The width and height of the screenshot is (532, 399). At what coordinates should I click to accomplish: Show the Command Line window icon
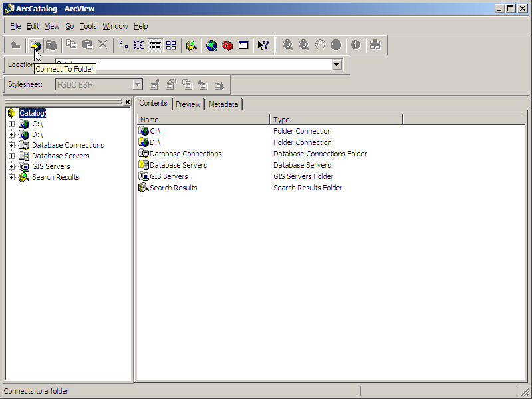[243, 45]
